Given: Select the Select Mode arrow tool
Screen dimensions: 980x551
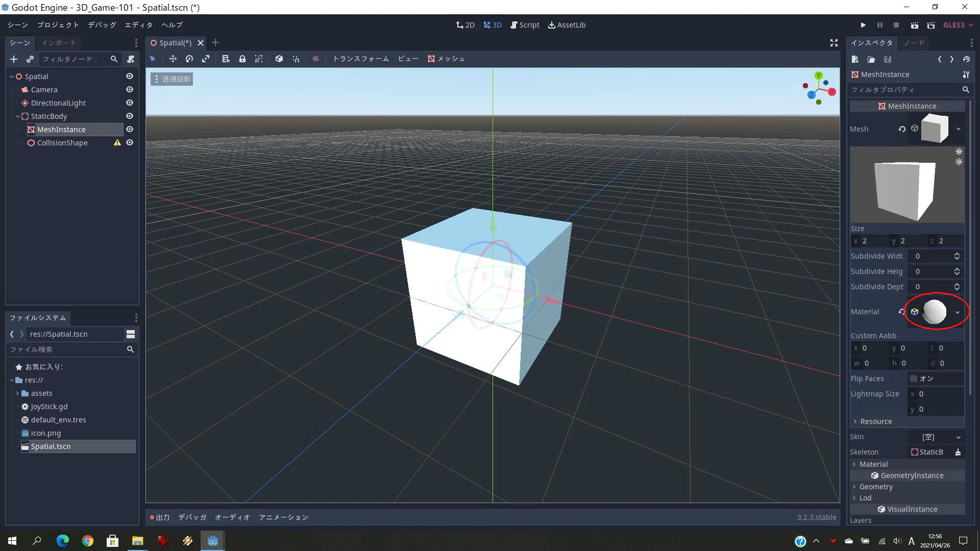Looking at the screenshot, I should coord(153,59).
